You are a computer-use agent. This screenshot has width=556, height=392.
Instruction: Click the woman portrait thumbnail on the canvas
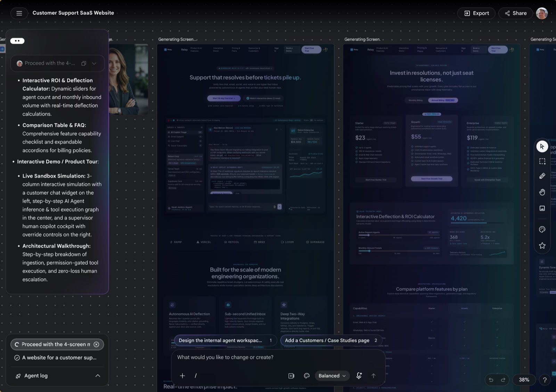tap(129, 80)
